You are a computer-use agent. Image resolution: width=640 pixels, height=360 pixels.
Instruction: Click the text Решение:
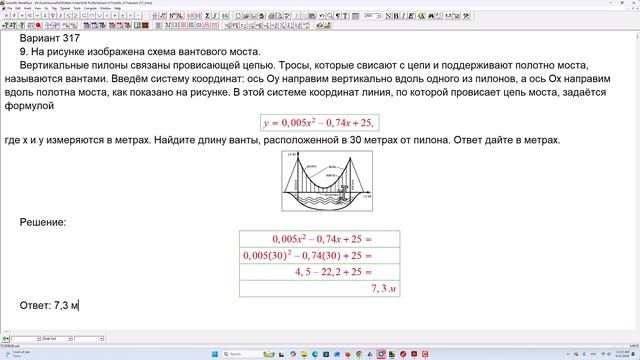pyautogui.click(x=43, y=222)
